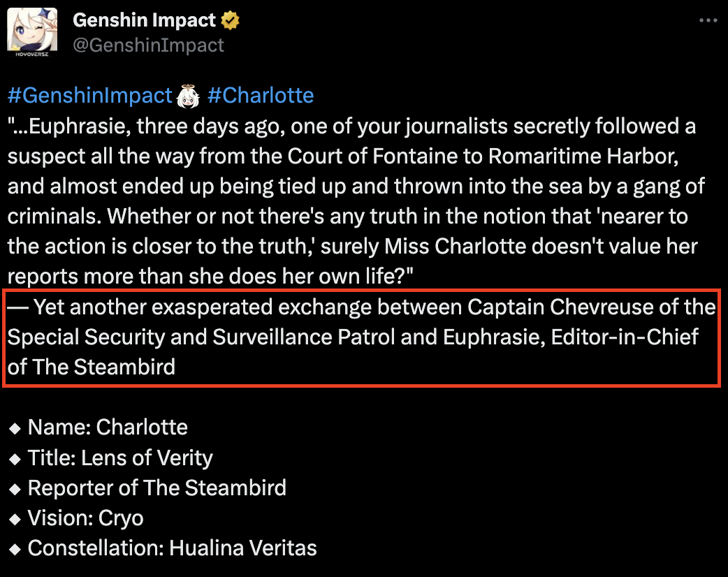The width and height of the screenshot is (728, 577).
Task: Click the Reporter of The Steambird line
Action: tap(156, 488)
